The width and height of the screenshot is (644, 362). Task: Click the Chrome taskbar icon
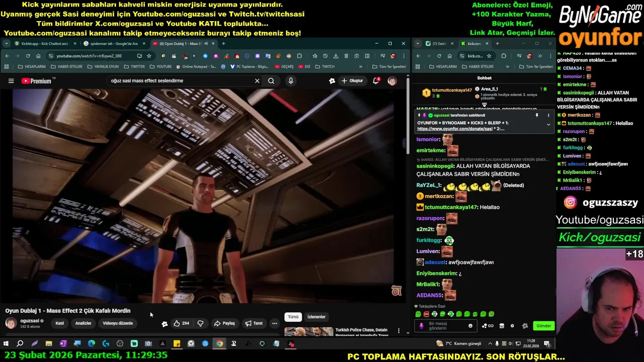pyautogui.click(x=219, y=344)
